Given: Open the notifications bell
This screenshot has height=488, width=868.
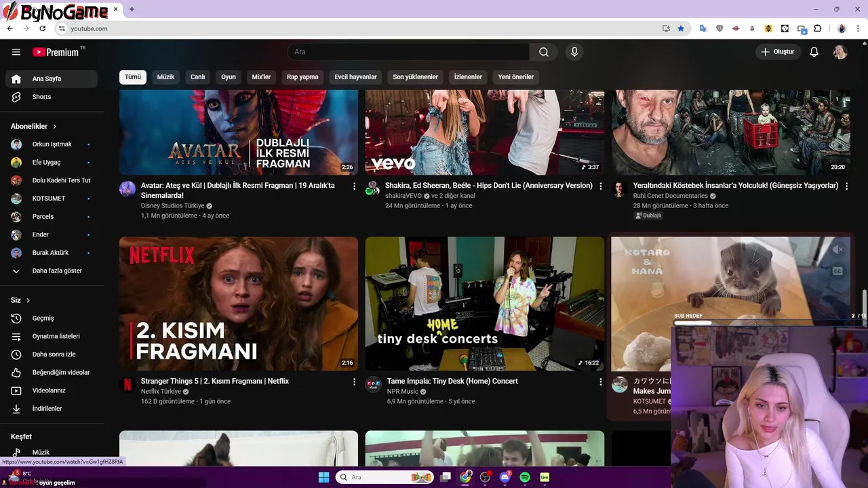Looking at the screenshot, I should tap(814, 52).
